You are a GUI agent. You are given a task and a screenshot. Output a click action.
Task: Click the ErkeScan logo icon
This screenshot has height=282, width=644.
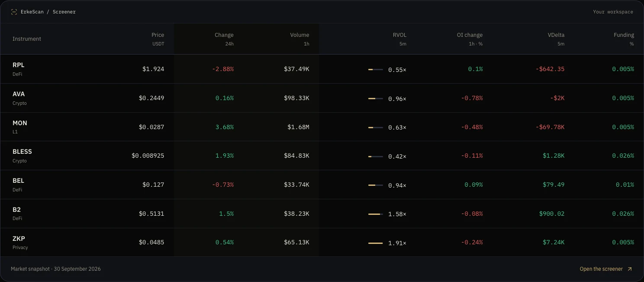[14, 12]
